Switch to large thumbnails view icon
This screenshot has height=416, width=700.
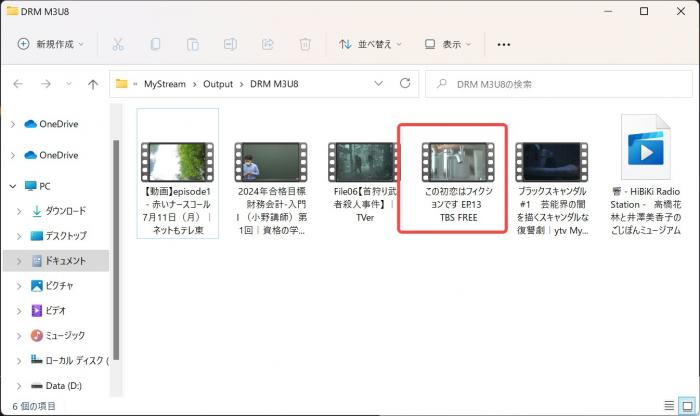point(687,406)
